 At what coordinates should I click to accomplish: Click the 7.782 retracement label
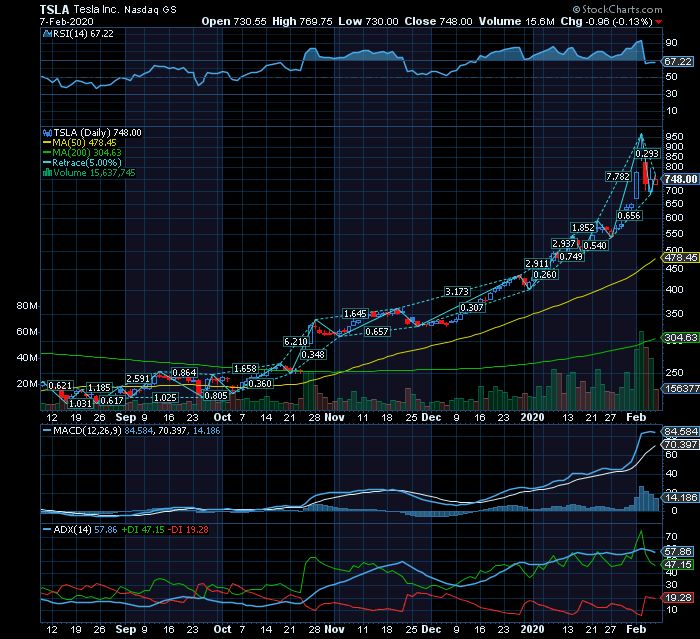pos(618,177)
